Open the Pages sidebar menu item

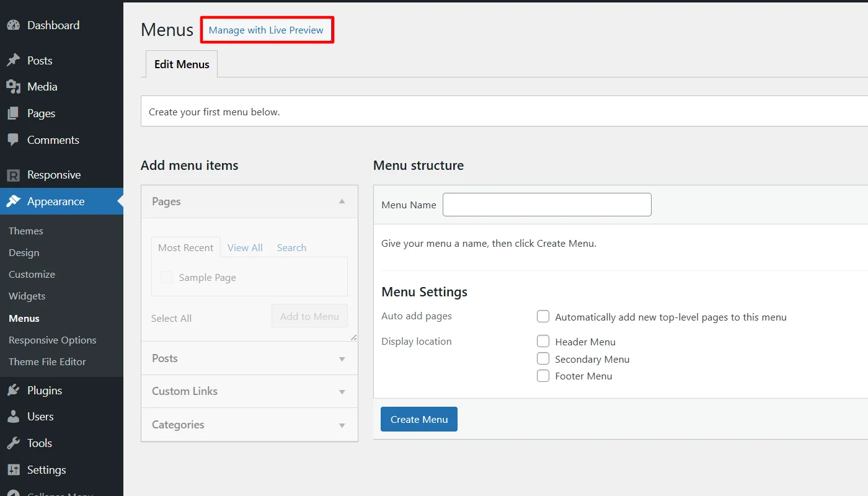(61, 113)
